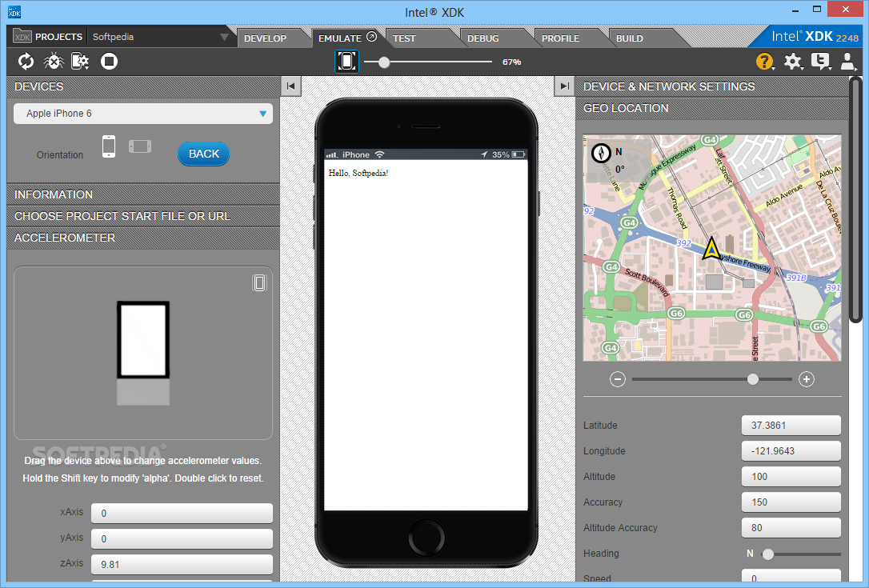
Task: Click the Heading slider handle
Action: point(767,554)
